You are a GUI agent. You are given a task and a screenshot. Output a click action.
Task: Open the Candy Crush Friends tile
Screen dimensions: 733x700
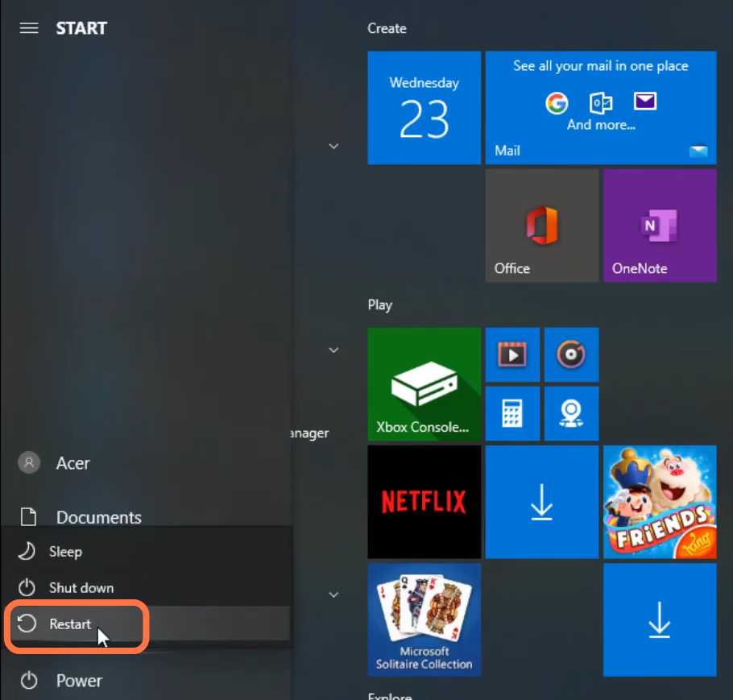pos(660,502)
